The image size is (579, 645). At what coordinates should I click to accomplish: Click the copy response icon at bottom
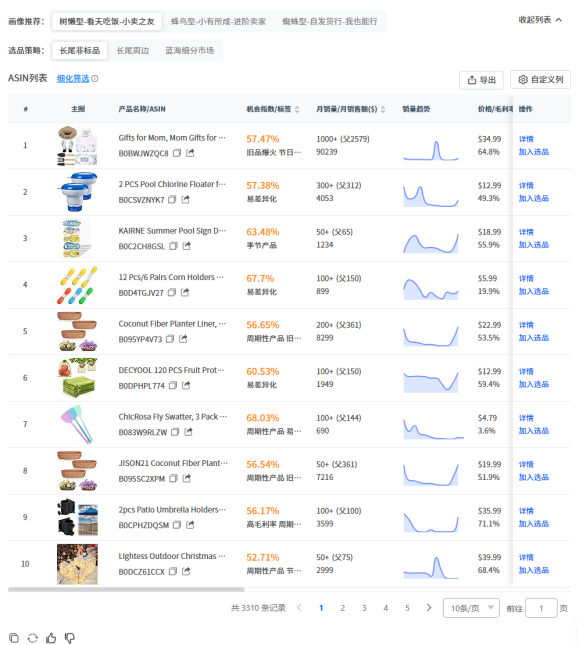[x=14, y=638]
